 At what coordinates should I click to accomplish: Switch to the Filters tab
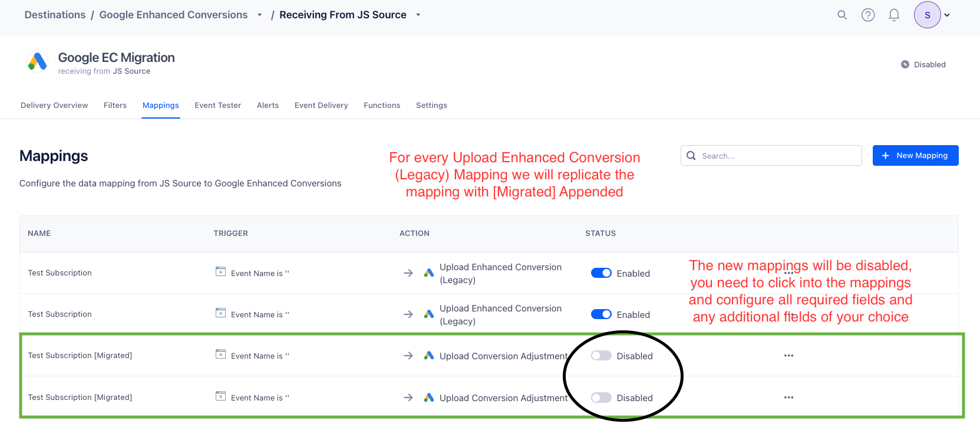[115, 106]
